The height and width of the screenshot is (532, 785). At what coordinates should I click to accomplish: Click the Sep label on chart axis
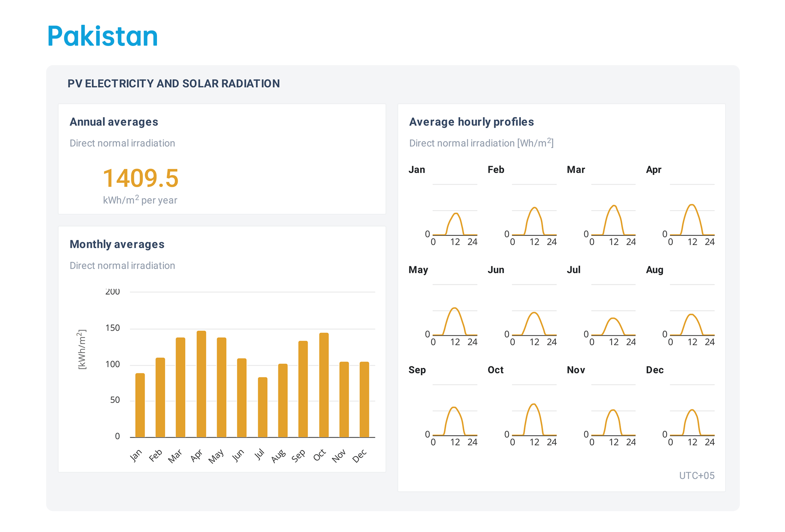pyautogui.click(x=299, y=456)
